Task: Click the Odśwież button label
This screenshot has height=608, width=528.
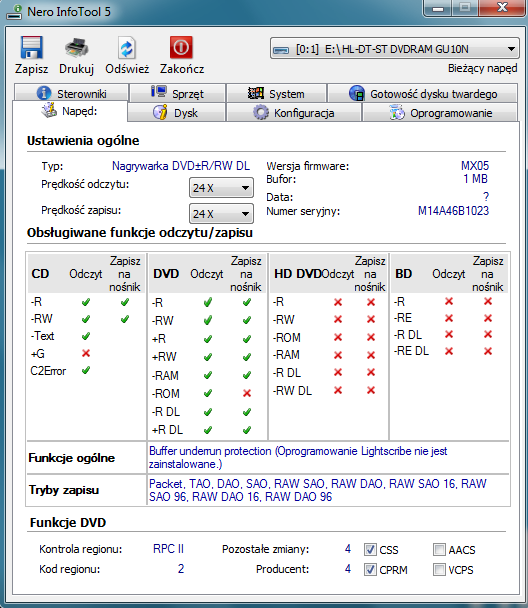Action: pyautogui.click(x=127, y=69)
